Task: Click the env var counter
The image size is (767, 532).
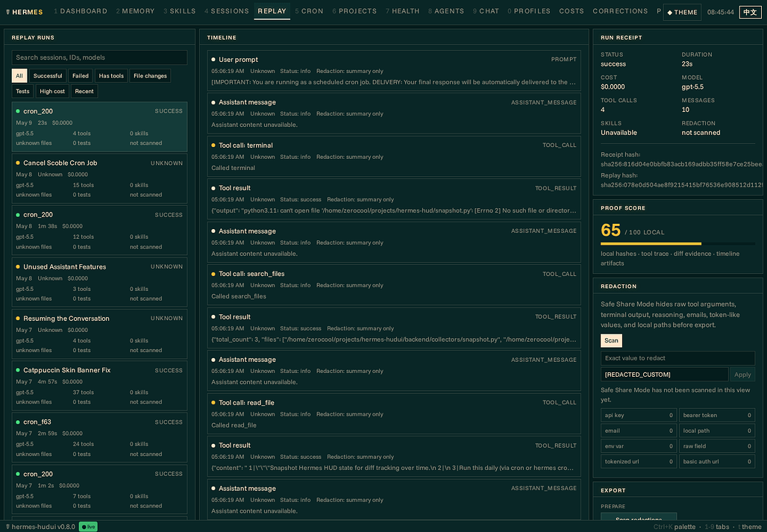Action: pos(639,446)
